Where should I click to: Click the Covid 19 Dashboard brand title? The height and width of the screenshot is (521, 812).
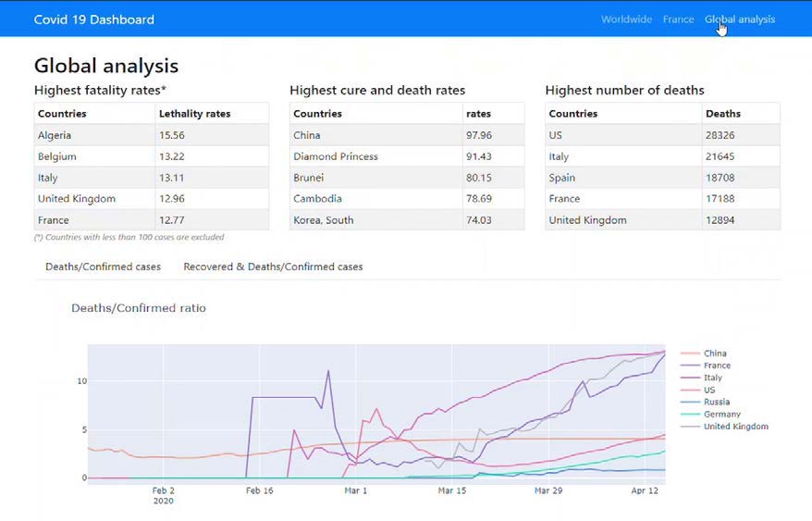[94, 19]
